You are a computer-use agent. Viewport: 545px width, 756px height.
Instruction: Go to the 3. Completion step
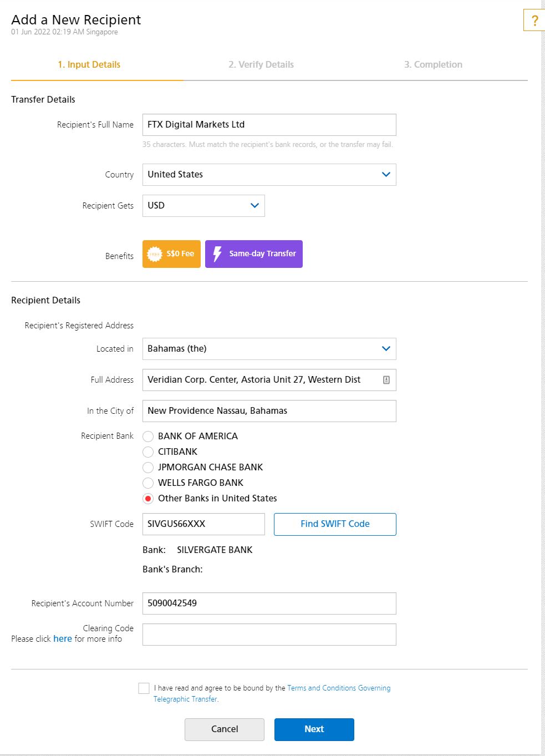click(x=433, y=64)
